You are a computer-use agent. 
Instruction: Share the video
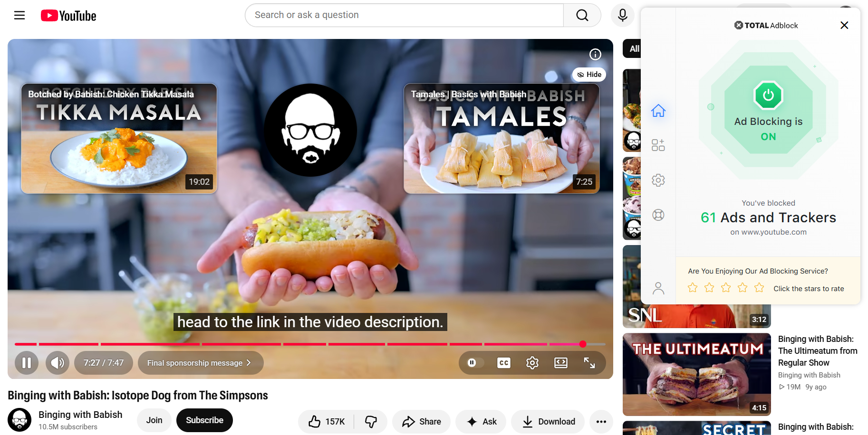click(x=422, y=421)
